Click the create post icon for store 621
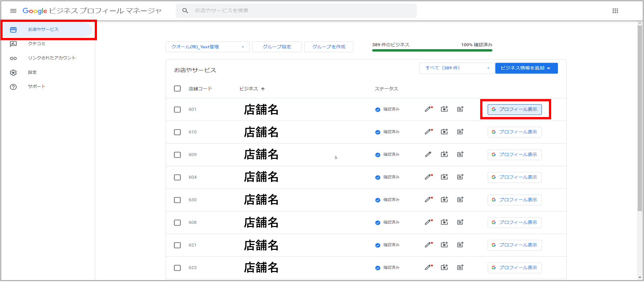Screen dimensions: 644x282 pos(460,245)
